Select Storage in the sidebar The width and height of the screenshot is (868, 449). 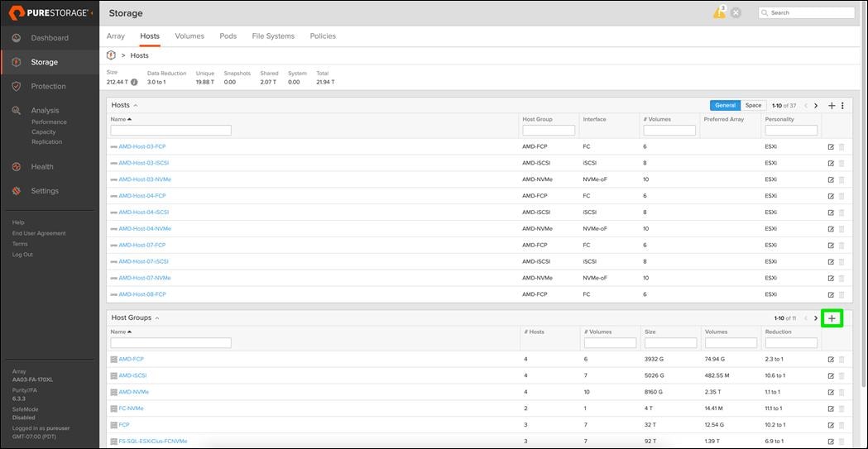45,62
